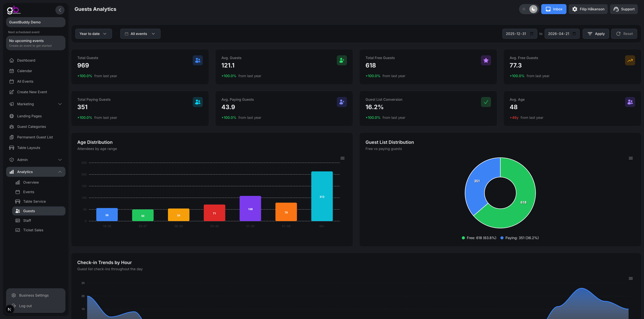
Task: Toggle the light/dark theme switch
Action: pos(529,9)
